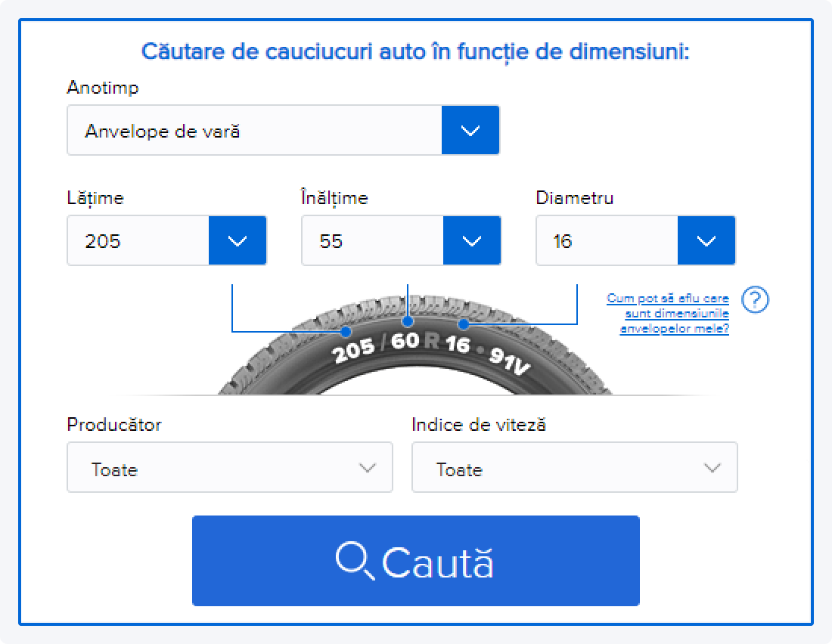832x644 pixels.
Task: Click the 205 marking on the tire
Action: 354,348
